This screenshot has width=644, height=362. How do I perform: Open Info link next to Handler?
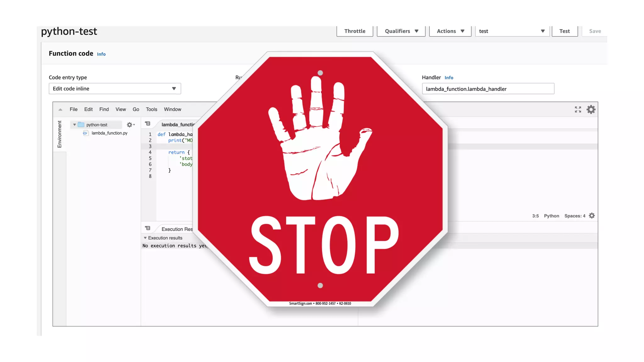click(x=449, y=78)
